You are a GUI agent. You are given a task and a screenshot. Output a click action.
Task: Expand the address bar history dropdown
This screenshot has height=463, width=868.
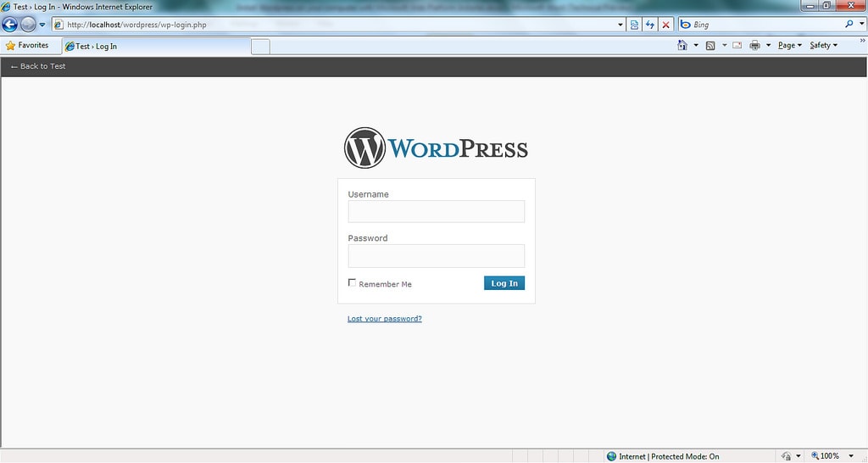(x=620, y=25)
